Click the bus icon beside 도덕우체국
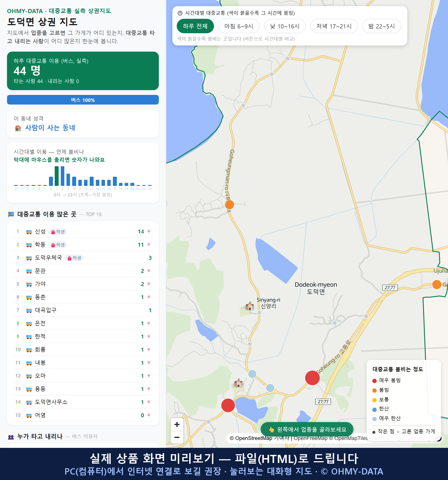The height and width of the screenshot is (480, 448). click(29, 258)
